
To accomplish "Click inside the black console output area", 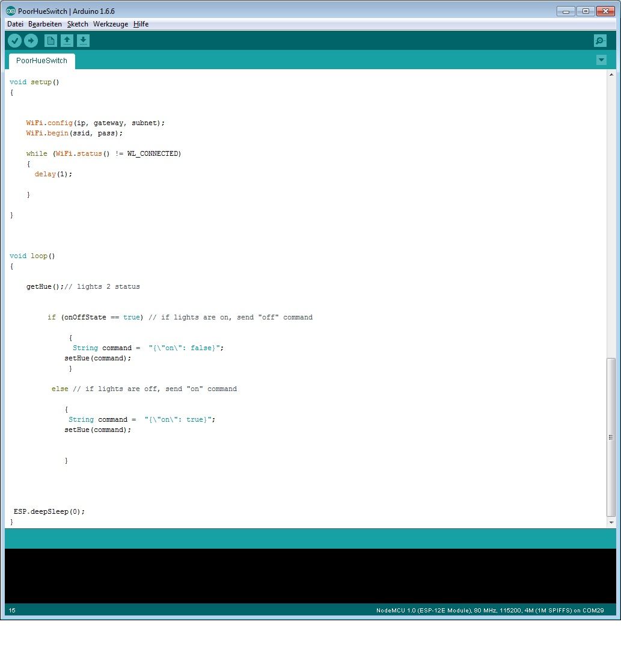I will 310,576.
